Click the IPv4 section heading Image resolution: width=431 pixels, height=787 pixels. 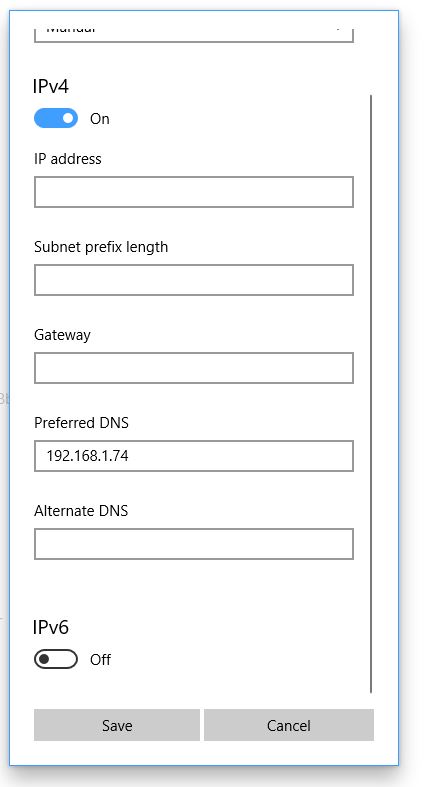51,87
